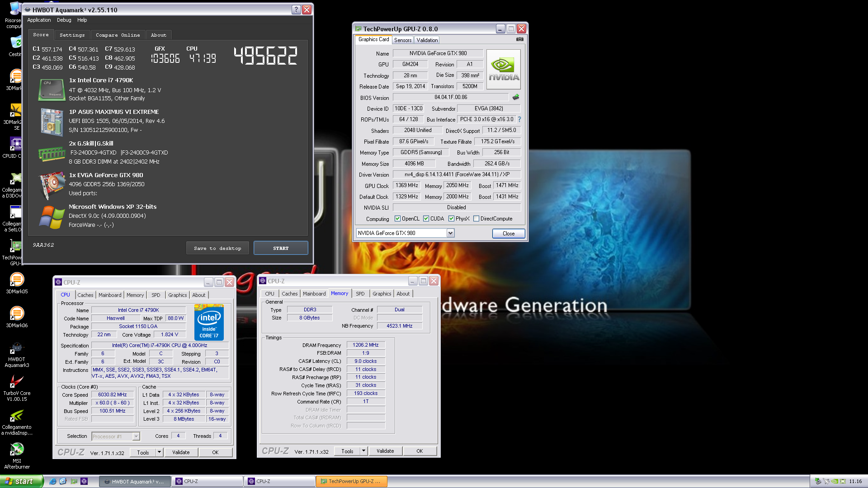Click the START benchmark button

pos(281,248)
